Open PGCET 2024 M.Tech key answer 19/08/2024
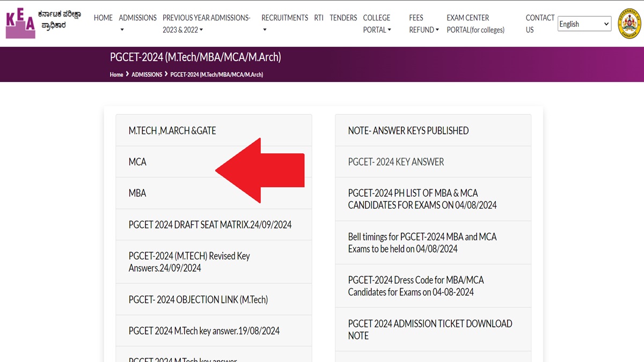Viewport: 644px width, 362px height. click(214, 331)
